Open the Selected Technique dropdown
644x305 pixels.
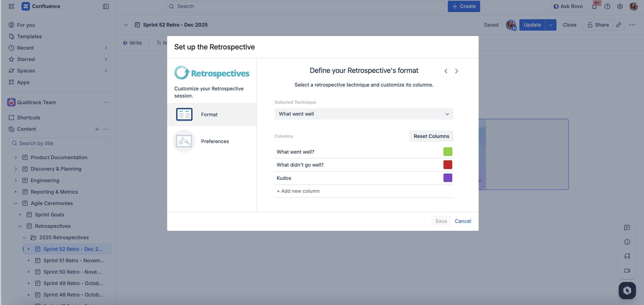[363, 114]
